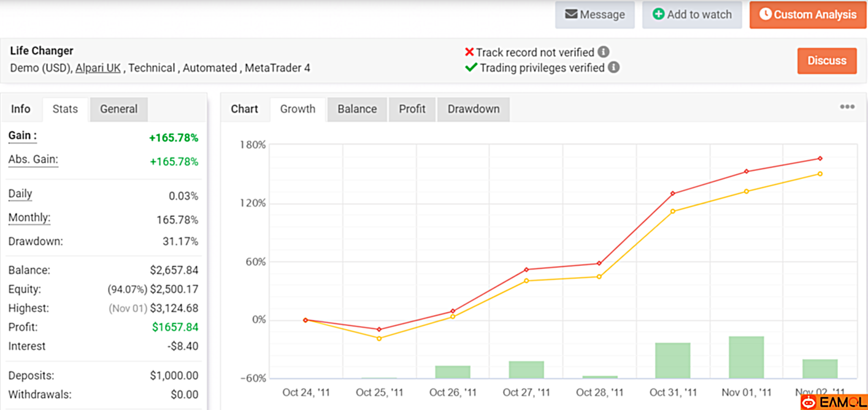Image resolution: width=868 pixels, height=410 pixels.
Task: Click the green checkmark verification icon
Action: (x=470, y=68)
